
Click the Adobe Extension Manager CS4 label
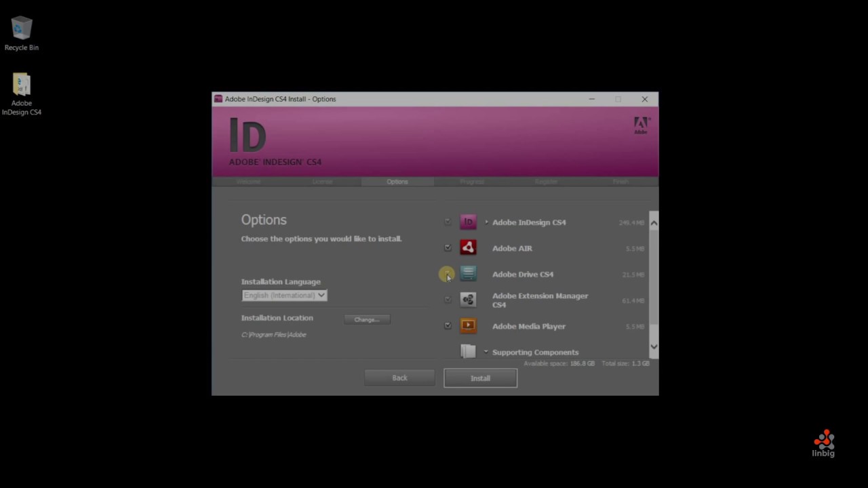(x=540, y=300)
